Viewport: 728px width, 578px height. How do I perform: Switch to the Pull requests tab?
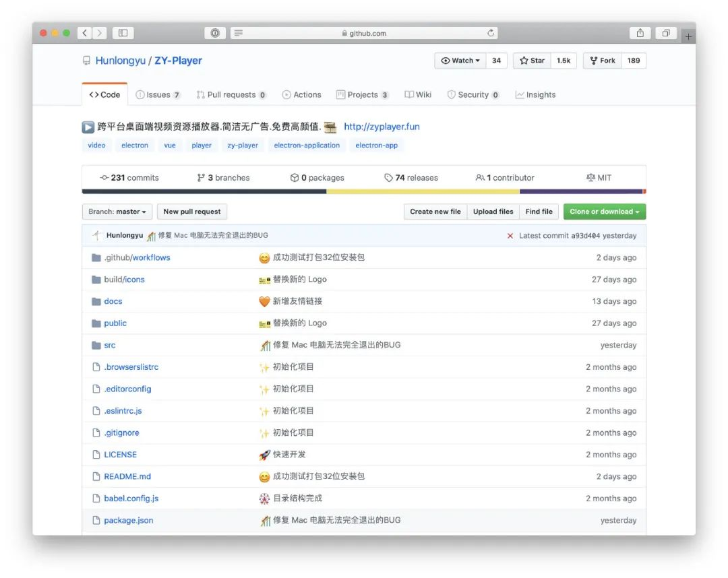click(x=231, y=94)
